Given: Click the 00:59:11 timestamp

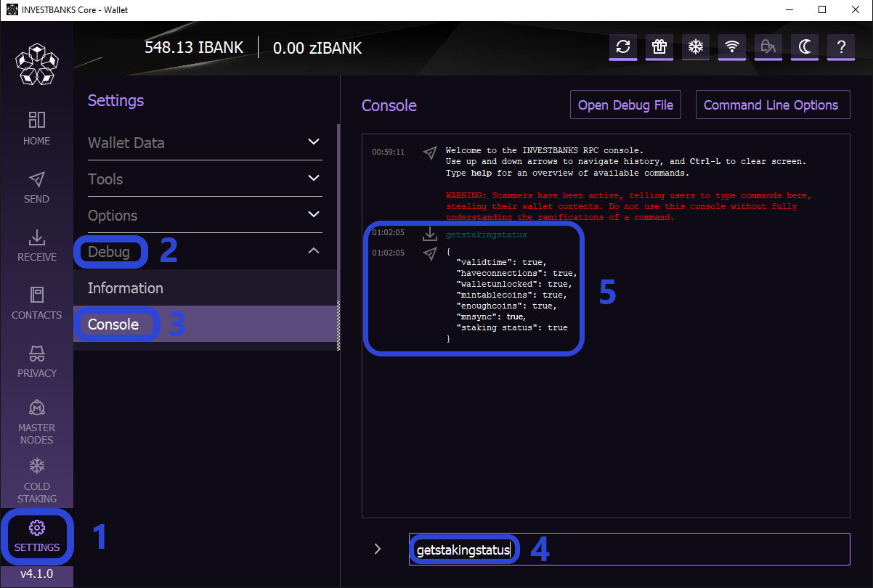Looking at the screenshot, I should pos(388,152).
